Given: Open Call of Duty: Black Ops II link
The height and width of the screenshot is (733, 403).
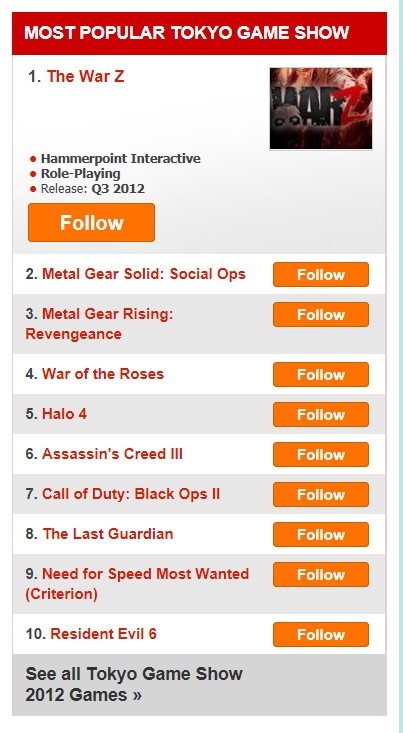Looking at the screenshot, I should [131, 494].
